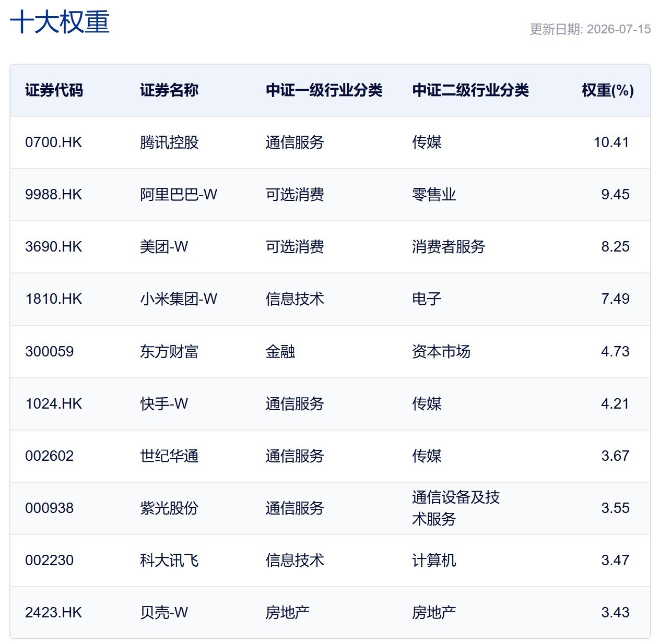Click the 紫光股份 name cell
This screenshot has height=644, width=660.
click(x=169, y=508)
